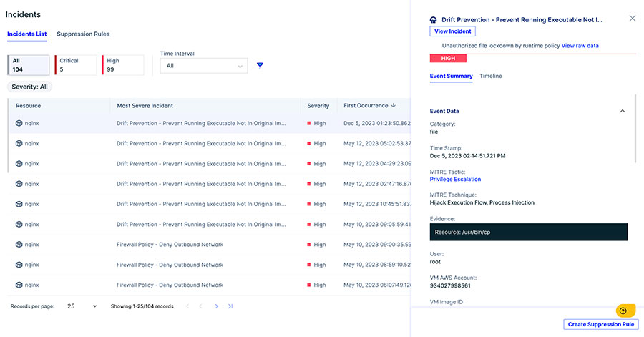The image size is (644, 337).
Task: Jump to last page of records
Action: 230,306
